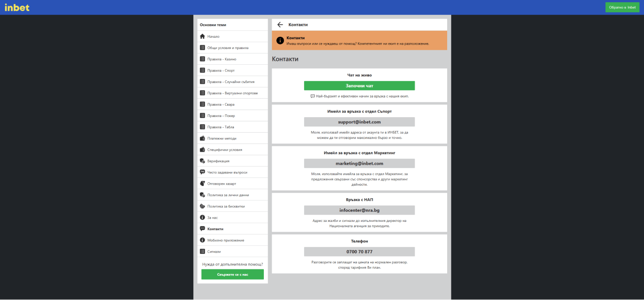
Task: Click info icon beside За нас
Action: click(202, 218)
